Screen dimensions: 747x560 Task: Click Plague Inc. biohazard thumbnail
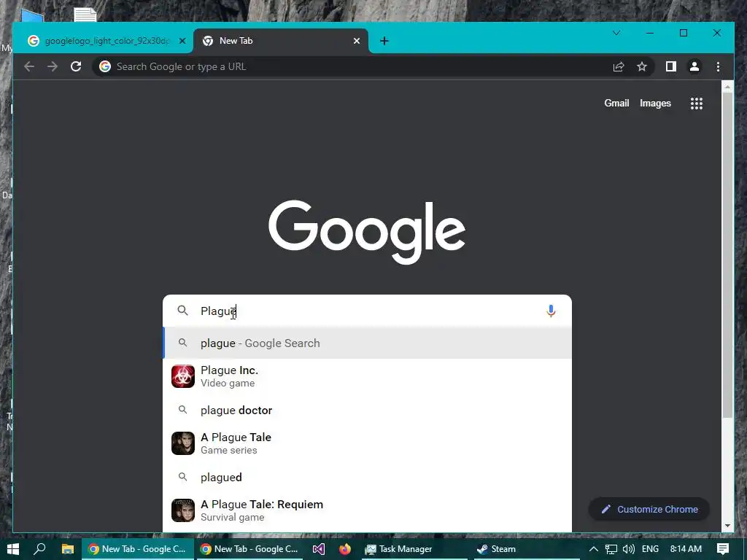pos(183,376)
